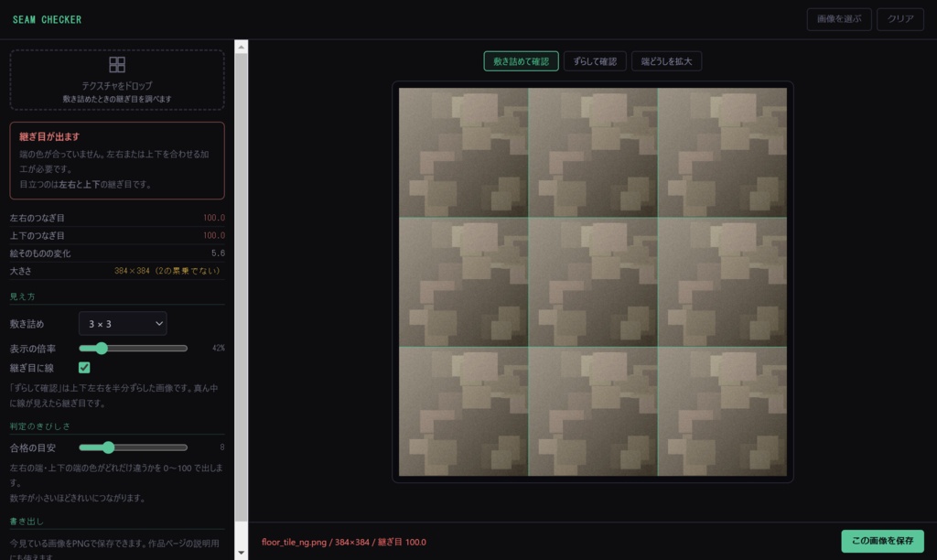The width and height of the screenshot is (937, 560).
Task: Open the 敷き詰め 3 × 3 dropdown
Action: pyautogui.click(x=123, y=323)
